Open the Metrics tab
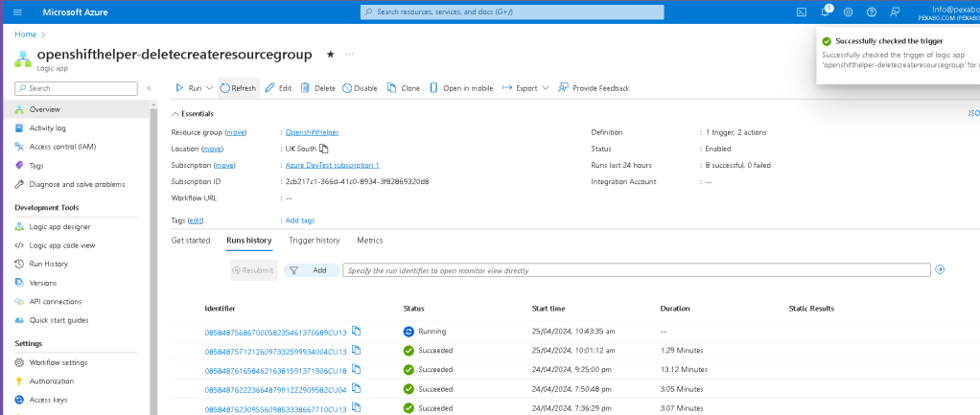Screen dimensions: 980x415 [370, 241]
